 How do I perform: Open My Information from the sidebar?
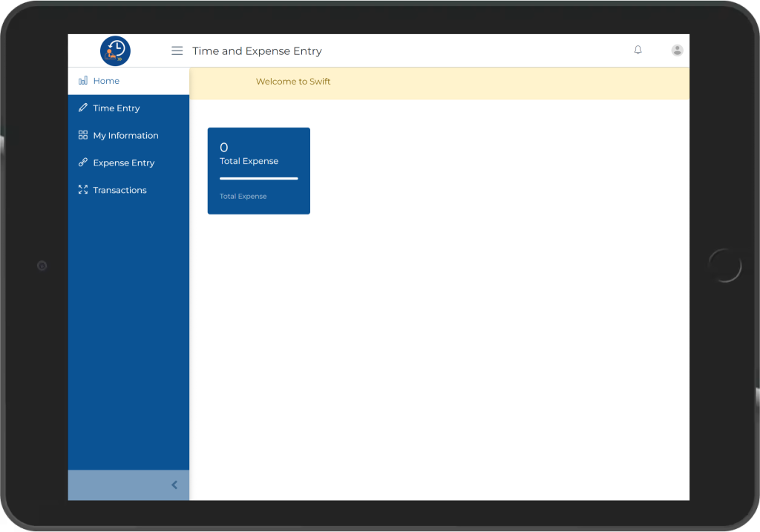point(125,136)
